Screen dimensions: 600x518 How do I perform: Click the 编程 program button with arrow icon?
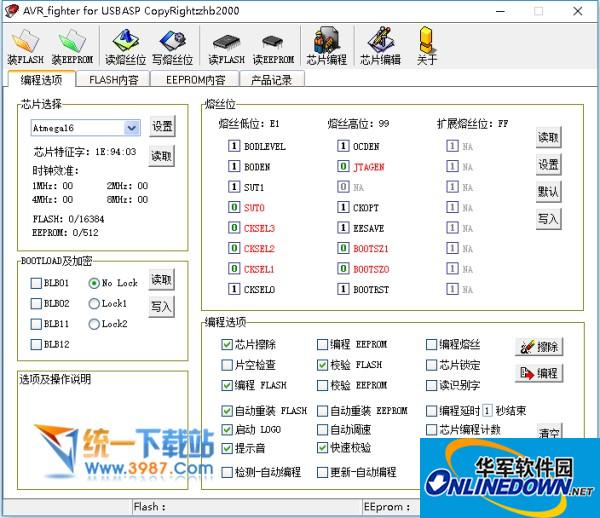tap(539, 373)
